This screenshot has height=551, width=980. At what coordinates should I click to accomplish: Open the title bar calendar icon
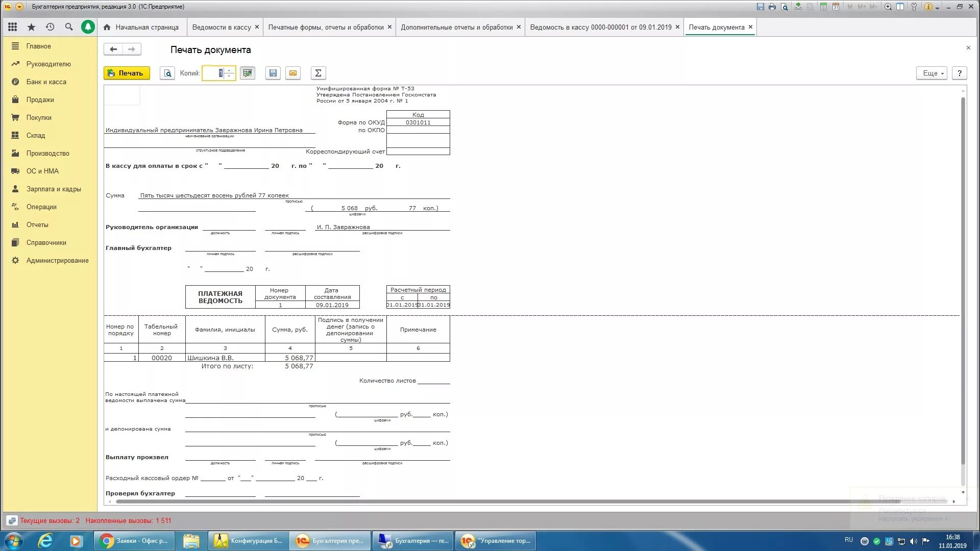pos(836,7)
